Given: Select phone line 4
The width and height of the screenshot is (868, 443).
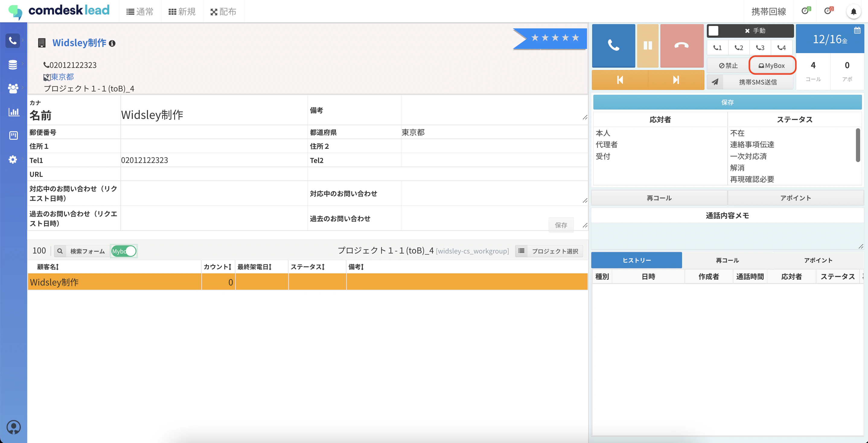Looking at the screenshot, I should [x=781, y=48].
